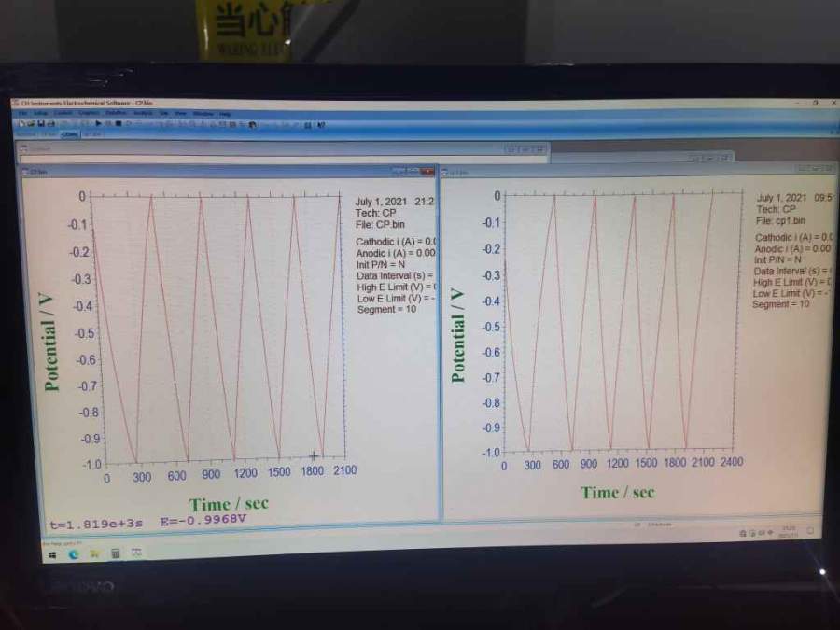Open the Setup menu
Screen dimensions: 840x630
40,114
